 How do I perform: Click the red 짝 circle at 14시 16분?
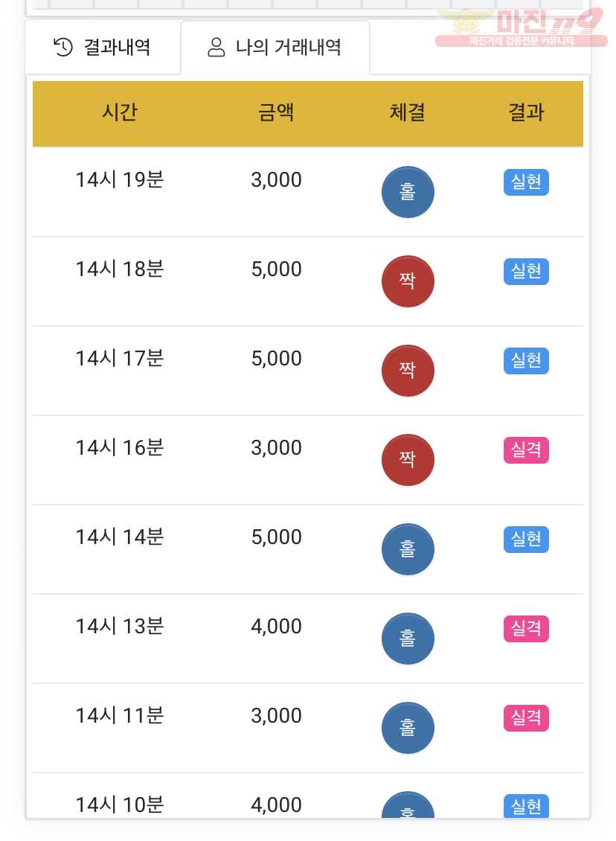pos(408,460)
